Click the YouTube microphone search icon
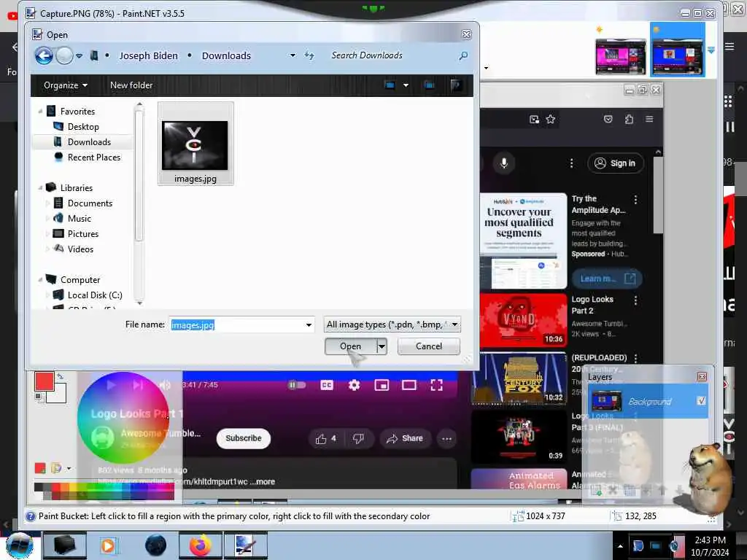747x560 pixels. click(x=503, y=163)
